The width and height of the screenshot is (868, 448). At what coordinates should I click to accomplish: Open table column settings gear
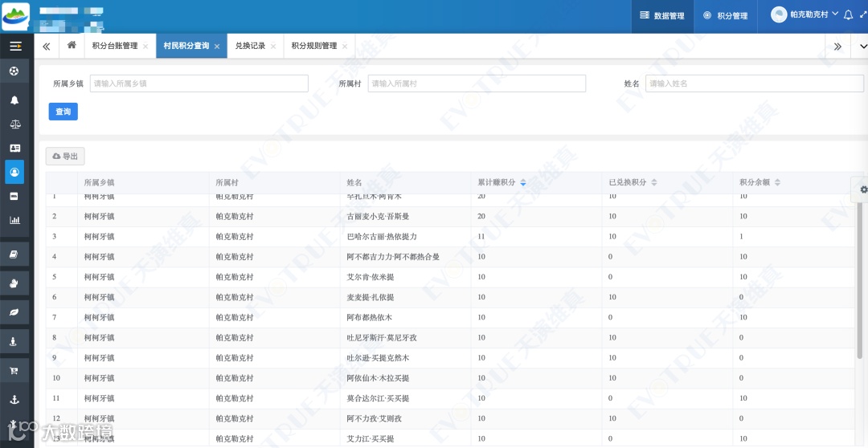(863, 189)
